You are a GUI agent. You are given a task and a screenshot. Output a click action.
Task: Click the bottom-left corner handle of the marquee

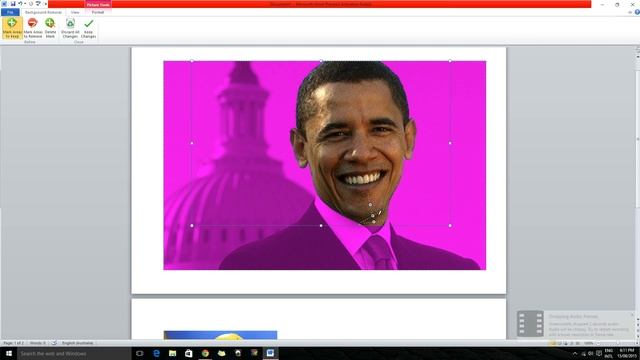point(192,225)
